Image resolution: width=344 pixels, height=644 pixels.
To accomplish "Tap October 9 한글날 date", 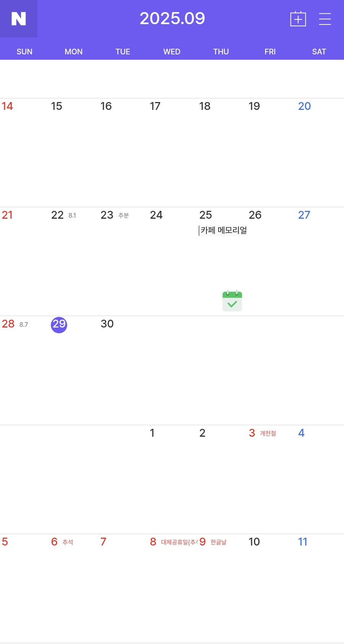I will (203, 542).
